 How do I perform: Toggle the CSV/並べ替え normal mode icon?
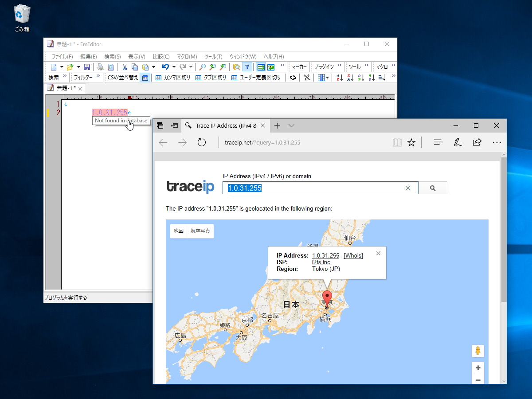(x=145, y=78)
